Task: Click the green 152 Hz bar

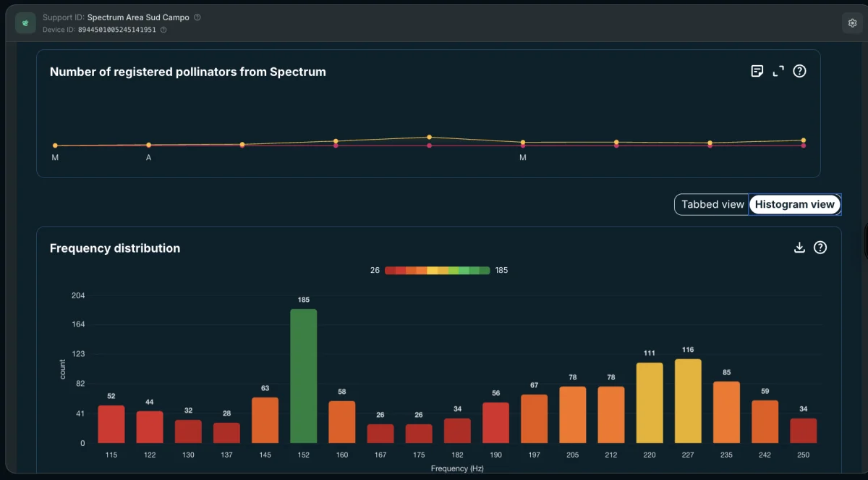Action: point(304,376)
